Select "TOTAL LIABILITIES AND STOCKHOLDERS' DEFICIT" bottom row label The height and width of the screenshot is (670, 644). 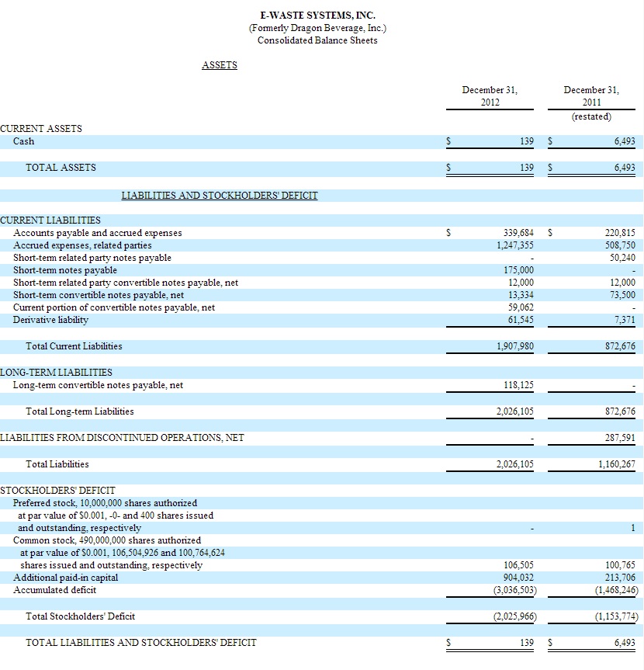(141, 643)
